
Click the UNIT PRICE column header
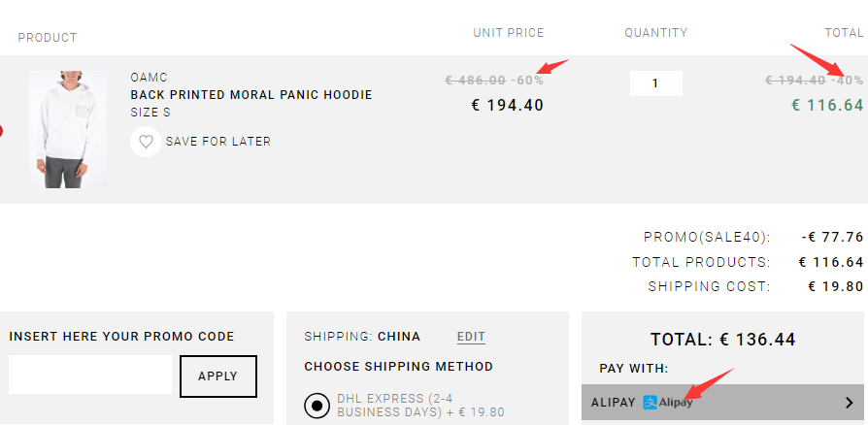click(x=508, y=33)
